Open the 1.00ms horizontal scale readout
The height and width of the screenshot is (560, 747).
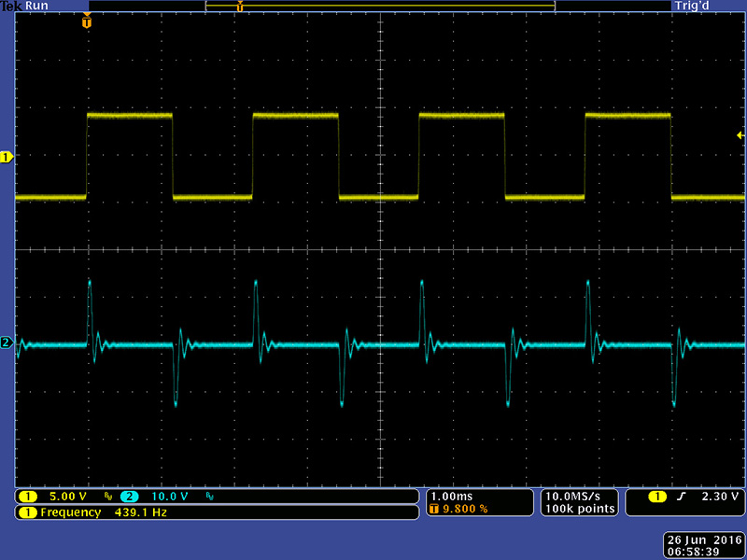[x=450, y=496]
